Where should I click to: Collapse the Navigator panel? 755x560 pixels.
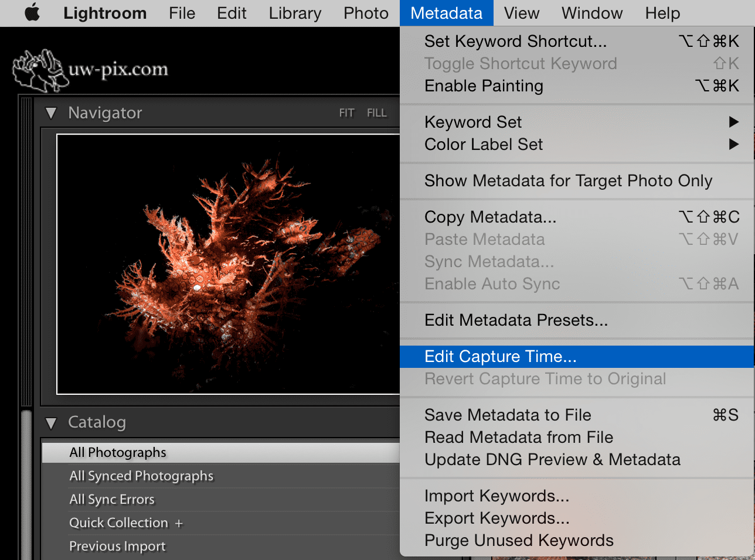[52, 113]
